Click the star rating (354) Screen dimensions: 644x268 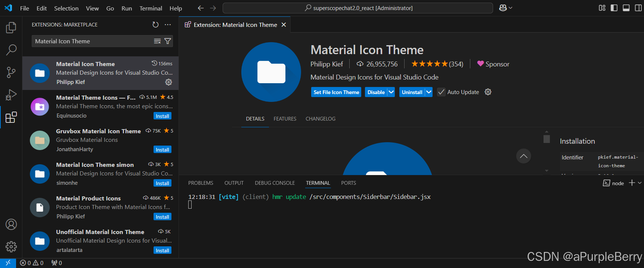tap(437, 64)
